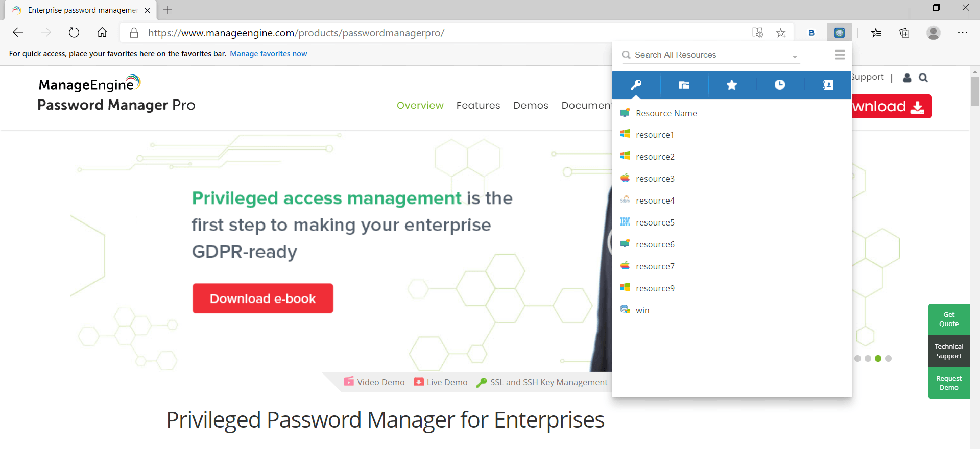980x449 pixels.
Task: Open the Collections button
Action: [904, 33]
